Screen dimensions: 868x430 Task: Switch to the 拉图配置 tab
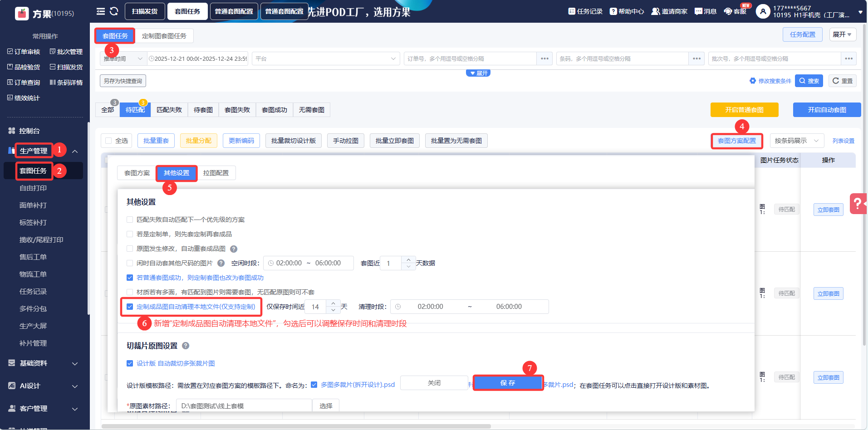point(216,173)
